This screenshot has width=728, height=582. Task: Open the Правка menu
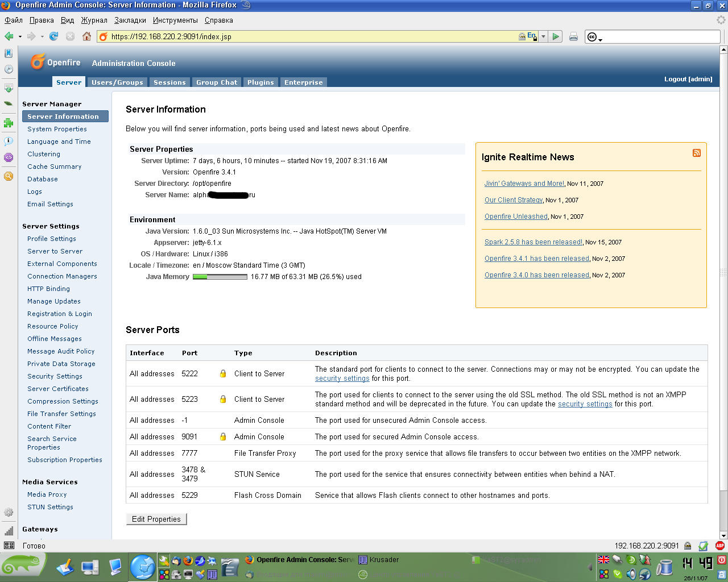tap(42, 20)
